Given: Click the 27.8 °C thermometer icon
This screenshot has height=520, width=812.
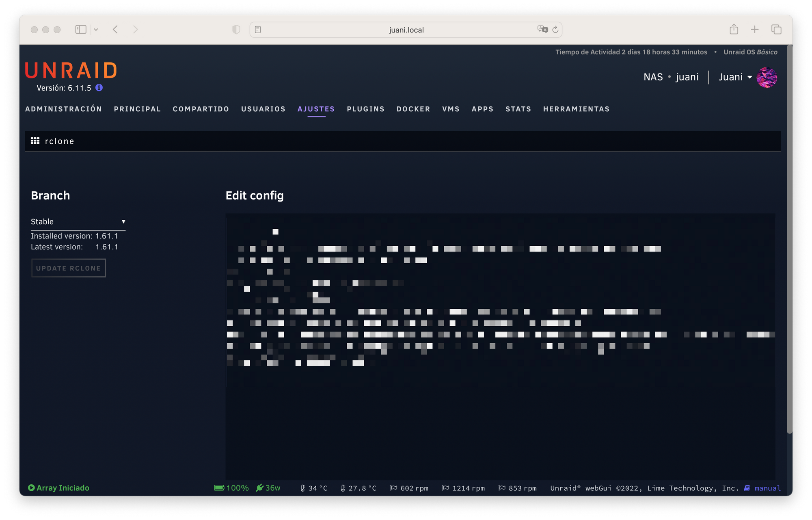Looking at the screenshot, I should click(343, 488).
